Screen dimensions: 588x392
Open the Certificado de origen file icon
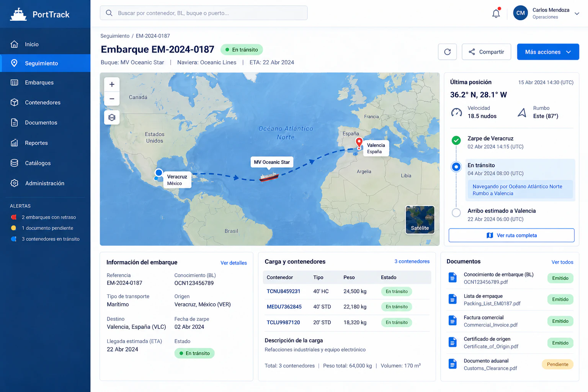pos(452,342)
